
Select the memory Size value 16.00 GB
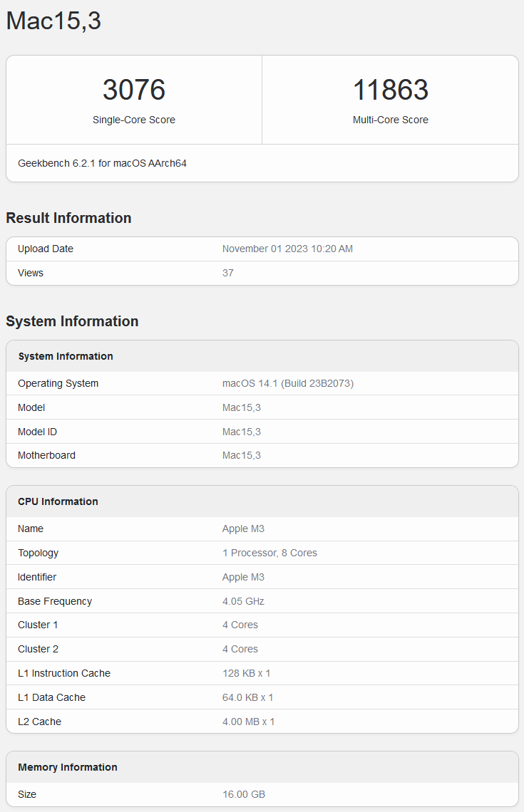[x=244, y=794]
